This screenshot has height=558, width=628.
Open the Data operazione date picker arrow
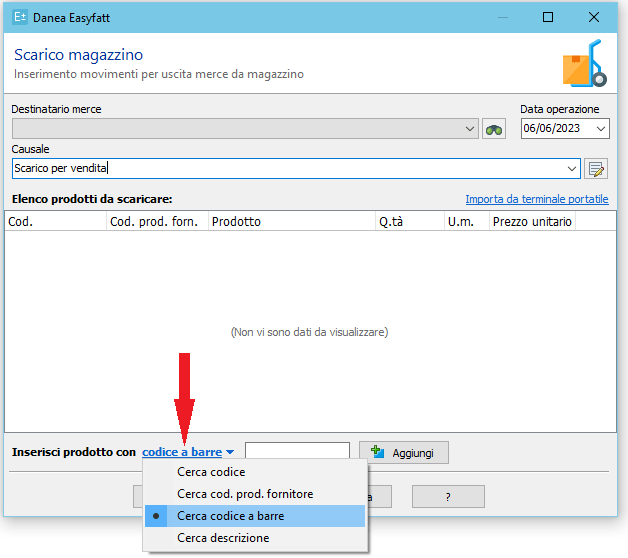pyautogui.click(x=600, y=129)
